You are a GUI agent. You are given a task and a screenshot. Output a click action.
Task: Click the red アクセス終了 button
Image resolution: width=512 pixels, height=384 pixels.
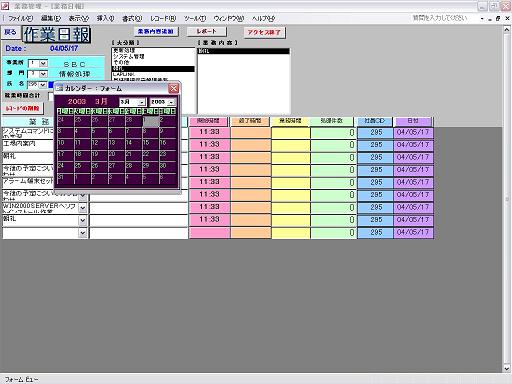[x=264, y=32]
